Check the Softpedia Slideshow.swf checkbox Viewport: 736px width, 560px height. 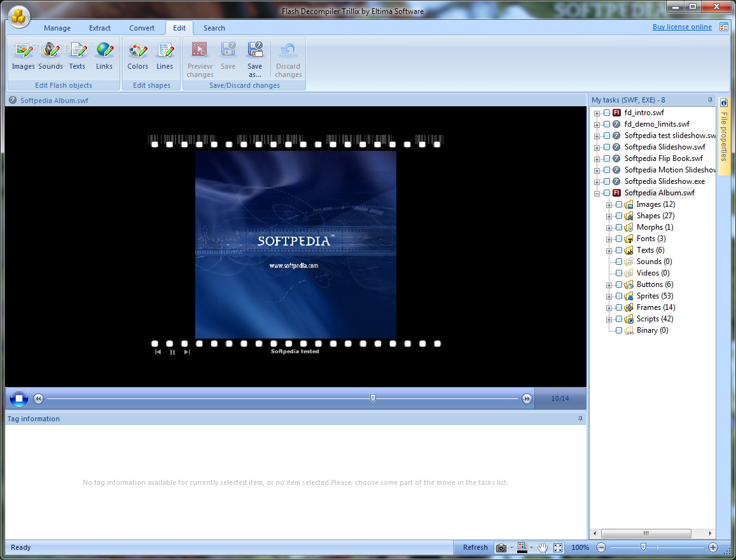[x=607, y=148]
